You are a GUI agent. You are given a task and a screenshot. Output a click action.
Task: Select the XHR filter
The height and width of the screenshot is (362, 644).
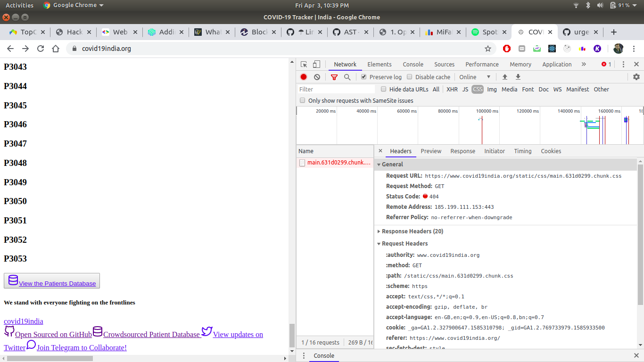(x=452, y=89)
